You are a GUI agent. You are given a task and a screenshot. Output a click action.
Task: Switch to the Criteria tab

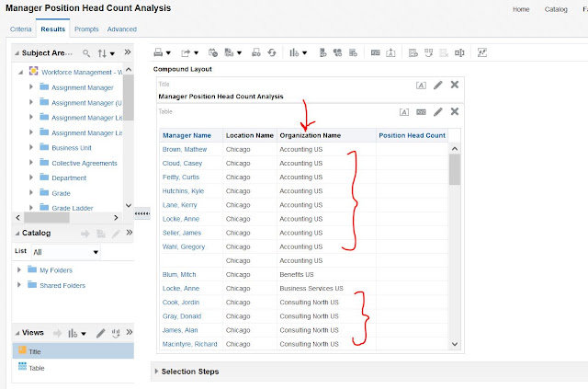tap(20, 29)
